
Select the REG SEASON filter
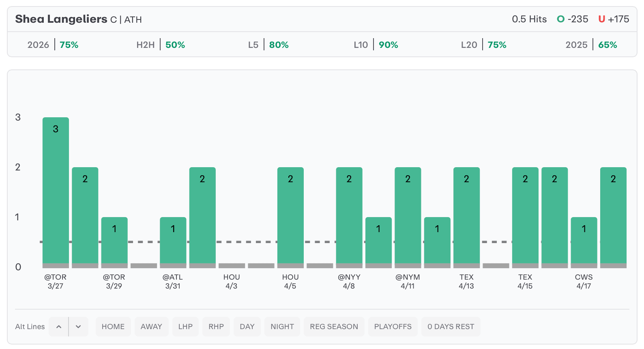pos(334,327)
